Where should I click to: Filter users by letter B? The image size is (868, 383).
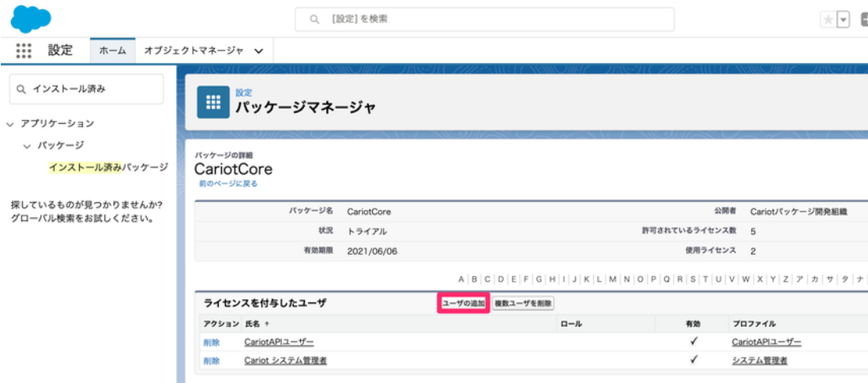pos(475,279)
